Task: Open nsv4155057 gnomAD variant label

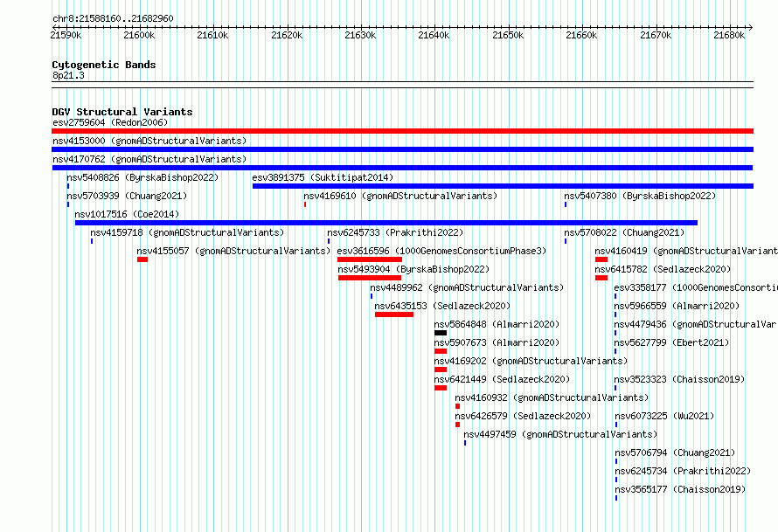Action: [233, 251]
